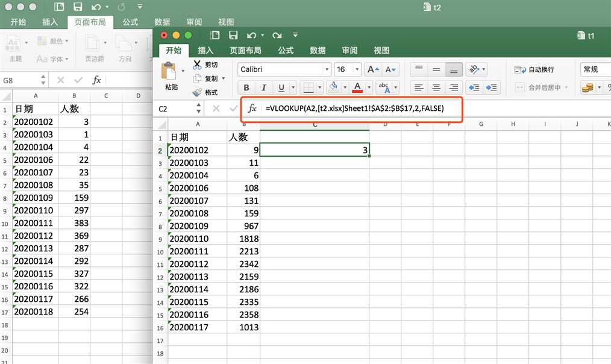Viewport: 611px width, 364px height.
Task: Toggle wrap text (自动换行)
Action: tap(534, 69)
